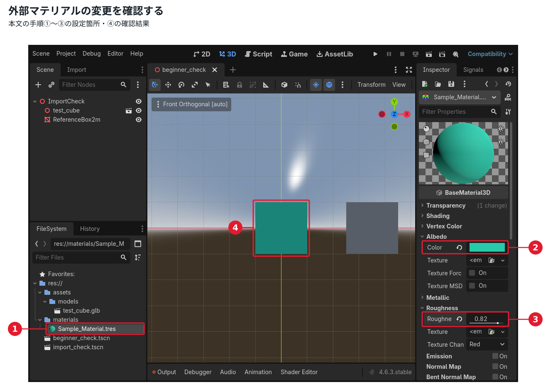
Task: Click the 4.6.3.stable version label
Action: 395,372
